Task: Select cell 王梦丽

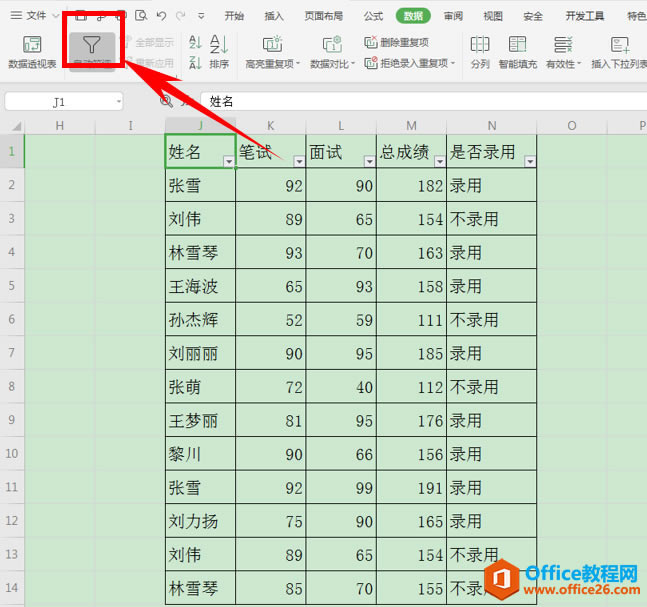Action: pos(200,420)
